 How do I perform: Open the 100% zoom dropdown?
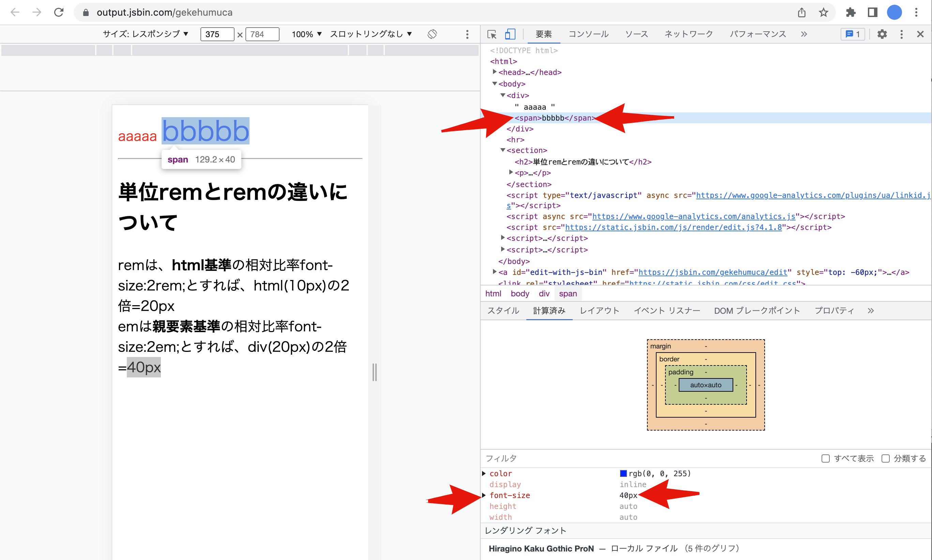tap(306, 34)
